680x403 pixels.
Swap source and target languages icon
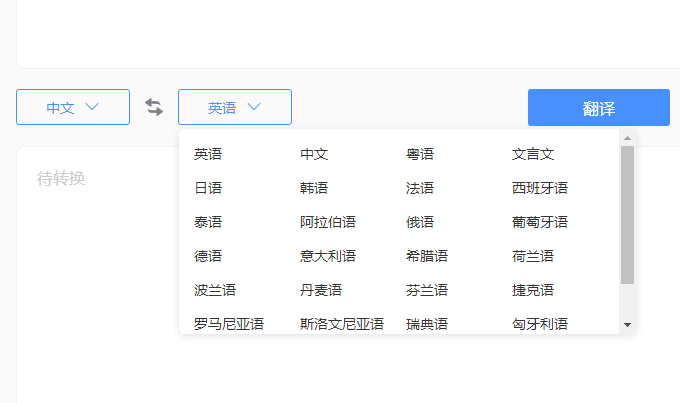point(154,107)
